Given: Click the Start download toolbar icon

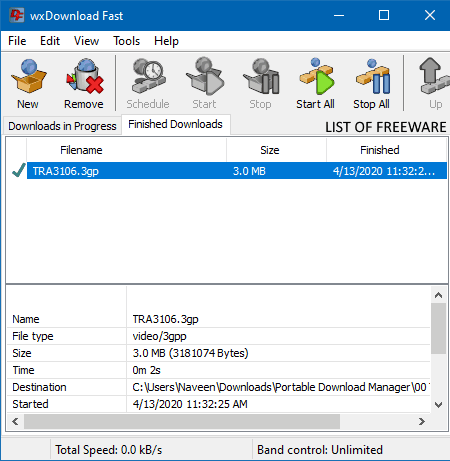Looking at the screenshot, I should tap(205, 76).
